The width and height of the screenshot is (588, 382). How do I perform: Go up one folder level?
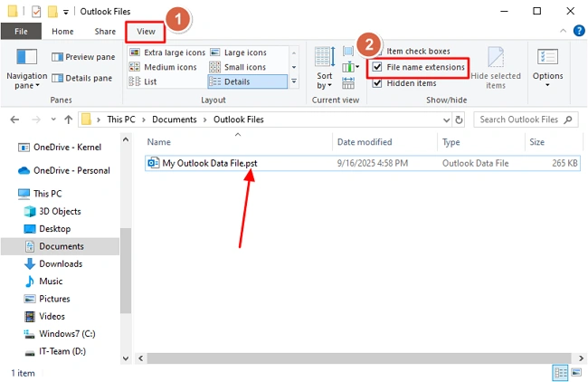pyautogui.click(x=68, y=119)
